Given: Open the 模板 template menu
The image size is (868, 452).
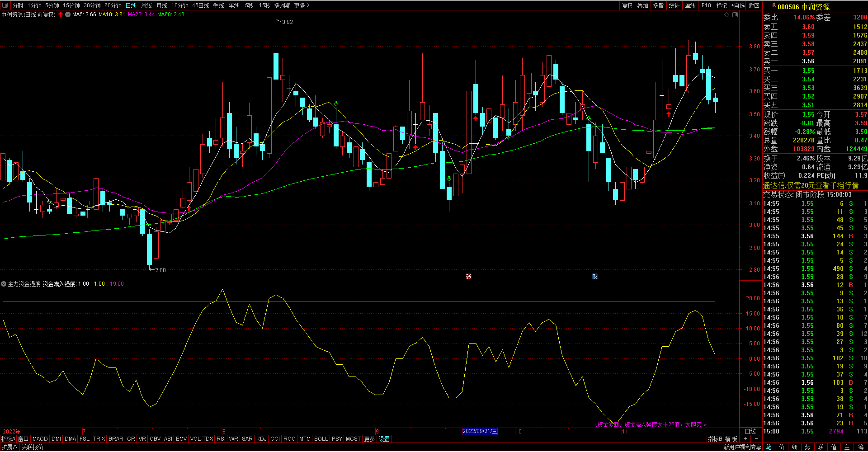Looking at the screenshot, I should pos(731,439).
